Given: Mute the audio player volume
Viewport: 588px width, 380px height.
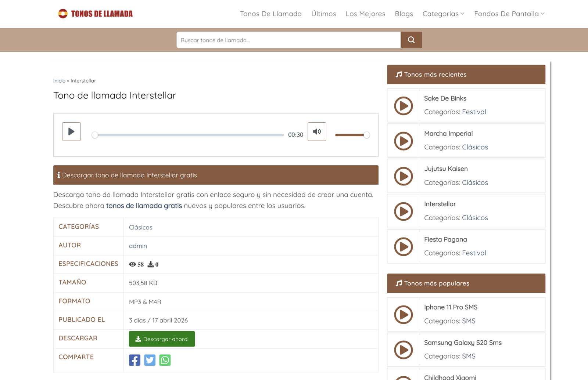Looking at the screenshot, I should pos(317,131).
